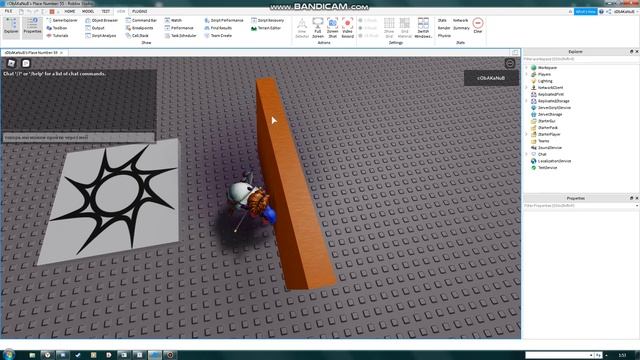The height and width of the screenshot is (360, 640).
Task: Start Video Record
Action: (347, 28)
